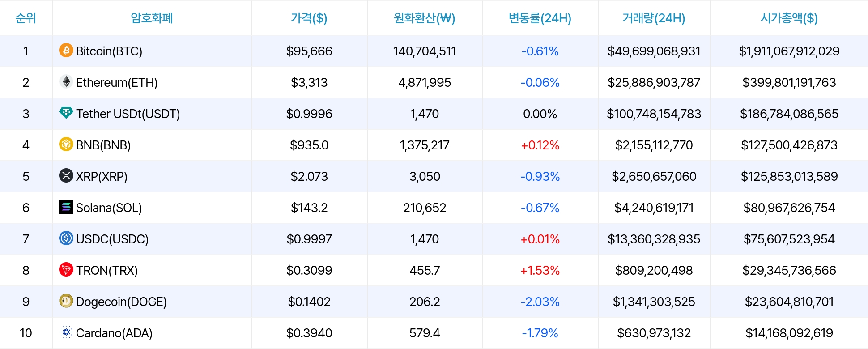
Task: Click the TRON red logo icon
Action: click(x=66, y=269)
